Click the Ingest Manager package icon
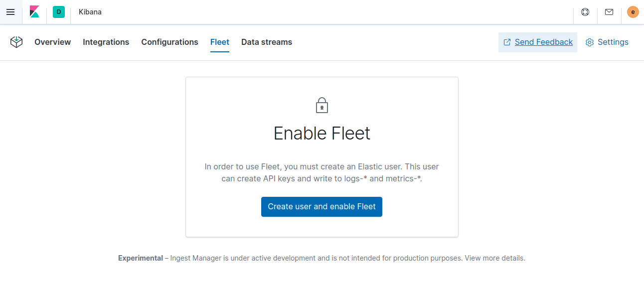This screenshot has height=289, width=644. 16,42
